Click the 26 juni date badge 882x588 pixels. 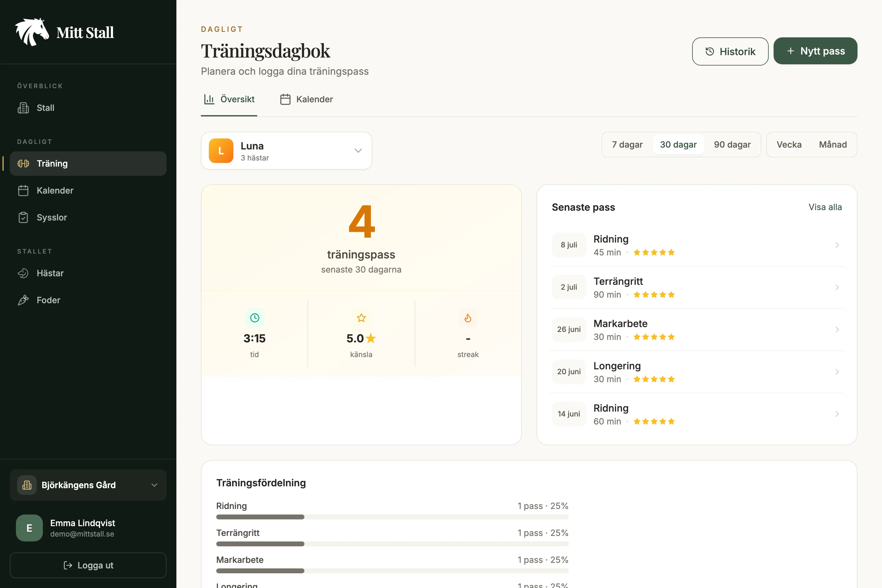[569, 330]
